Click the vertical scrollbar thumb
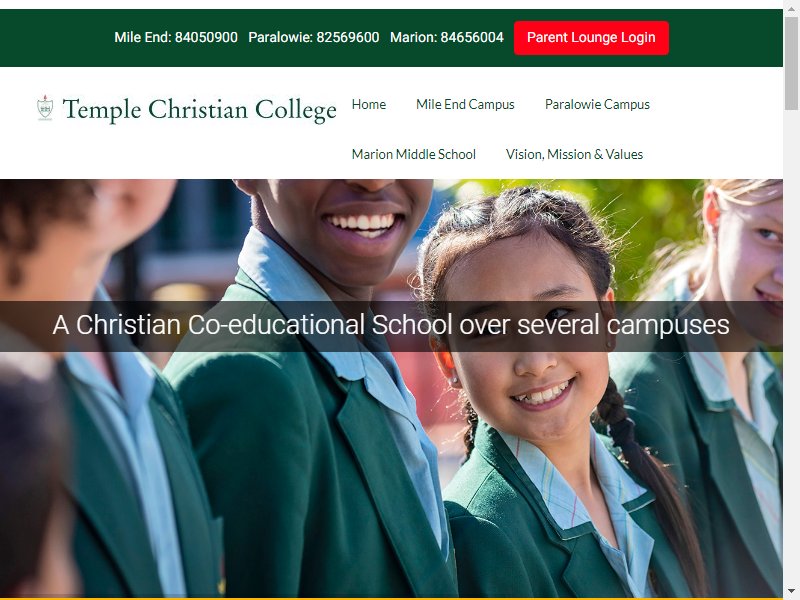 click(791, 63)
